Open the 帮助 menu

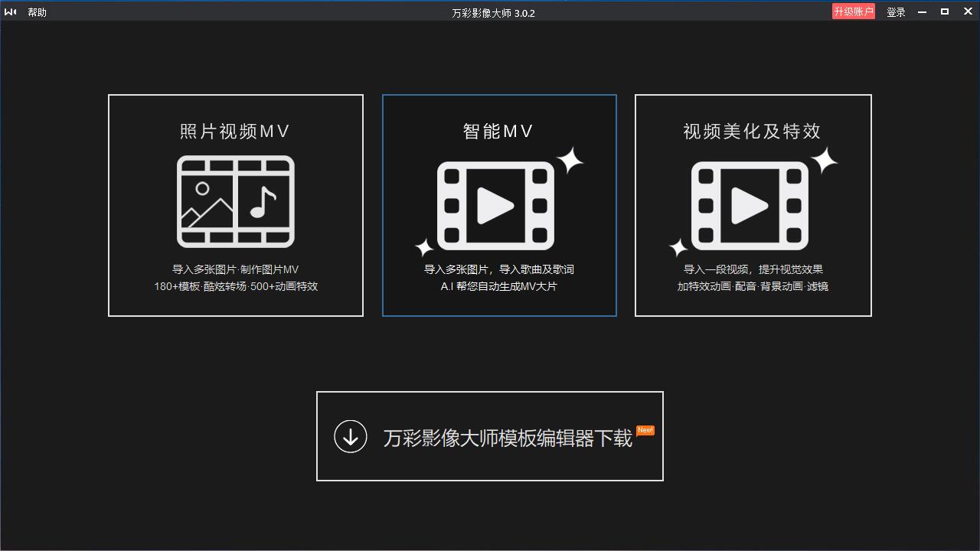click(x=37, y=12)
